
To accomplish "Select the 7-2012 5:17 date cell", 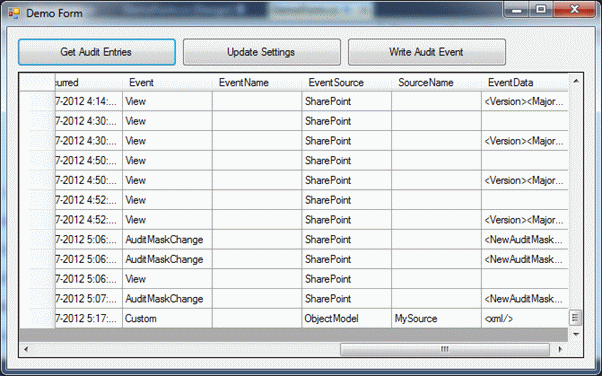I will tap(89, 318).
